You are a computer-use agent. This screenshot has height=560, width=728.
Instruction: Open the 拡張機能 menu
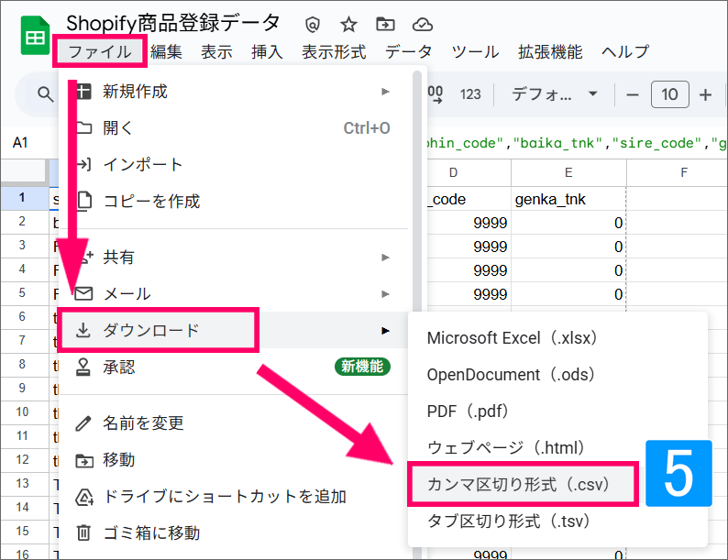coord(549,52)
